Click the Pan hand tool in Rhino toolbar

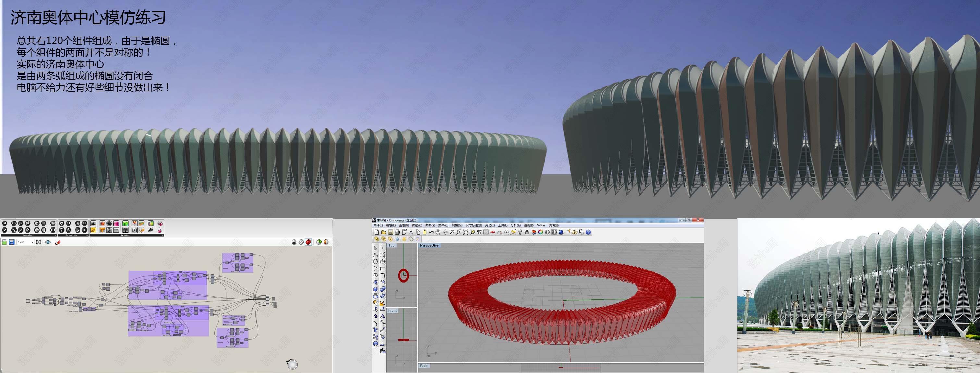point(438,232)
